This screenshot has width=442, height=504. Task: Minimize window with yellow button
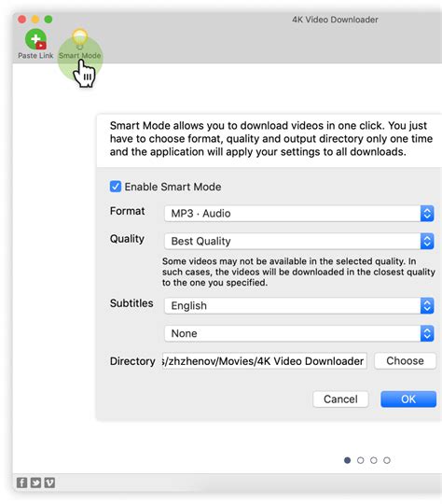pos(35,20)
